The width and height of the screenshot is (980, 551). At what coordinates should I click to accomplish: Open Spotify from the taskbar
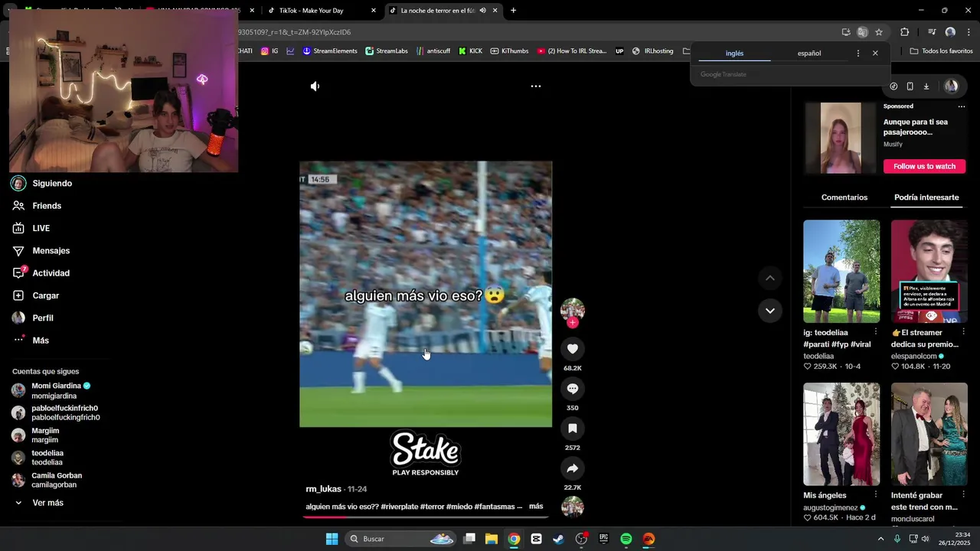click(626, 539)
